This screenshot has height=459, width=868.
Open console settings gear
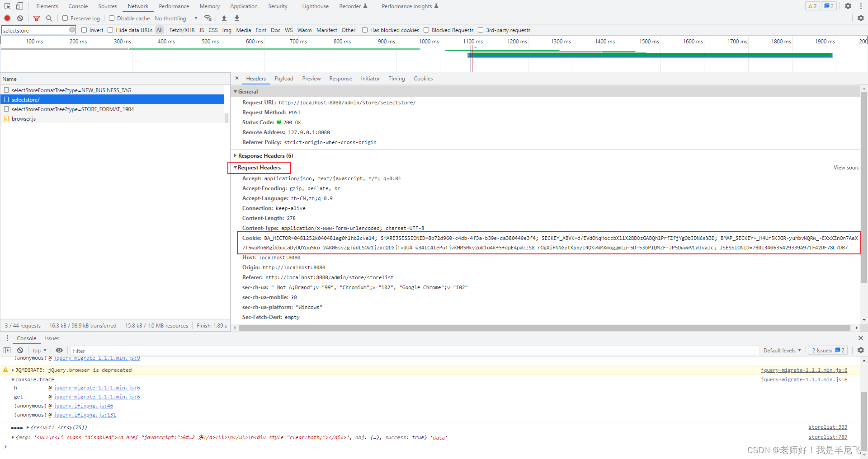pyautogui.click(x=861, y=351)
